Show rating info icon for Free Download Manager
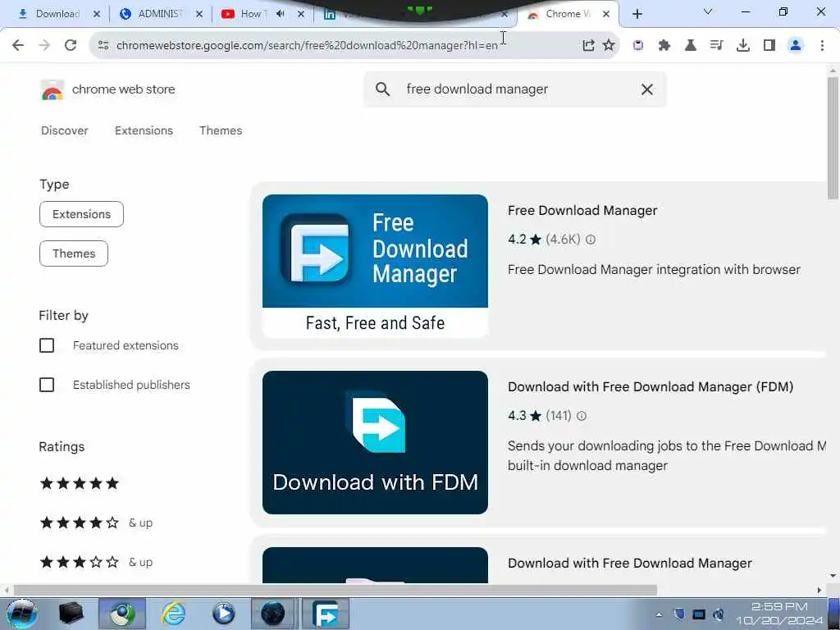The height and width of the screenshot is (630, 840). coord(591,240)
